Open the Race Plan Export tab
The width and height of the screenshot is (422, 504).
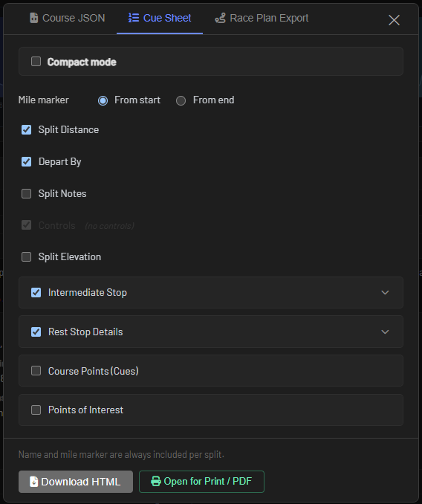(x=262, y=18)
